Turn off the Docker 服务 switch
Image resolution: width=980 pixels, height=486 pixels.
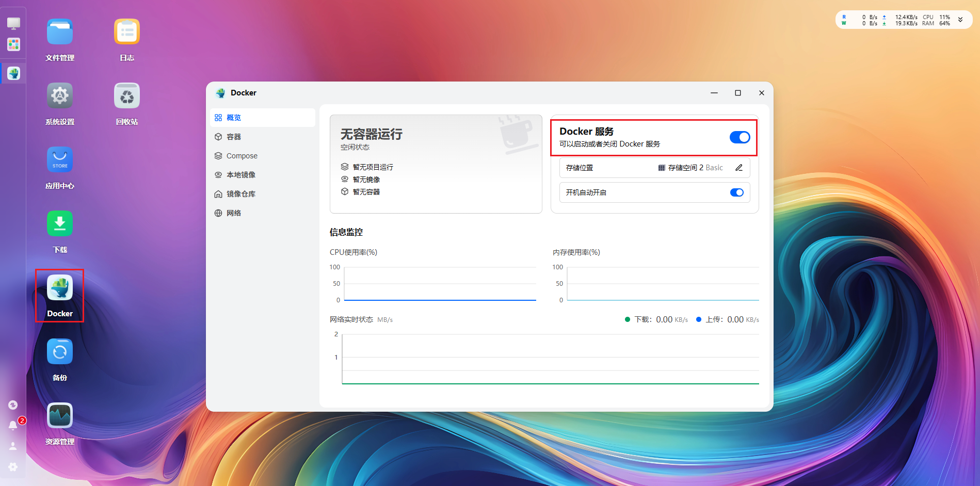point(740,137)
